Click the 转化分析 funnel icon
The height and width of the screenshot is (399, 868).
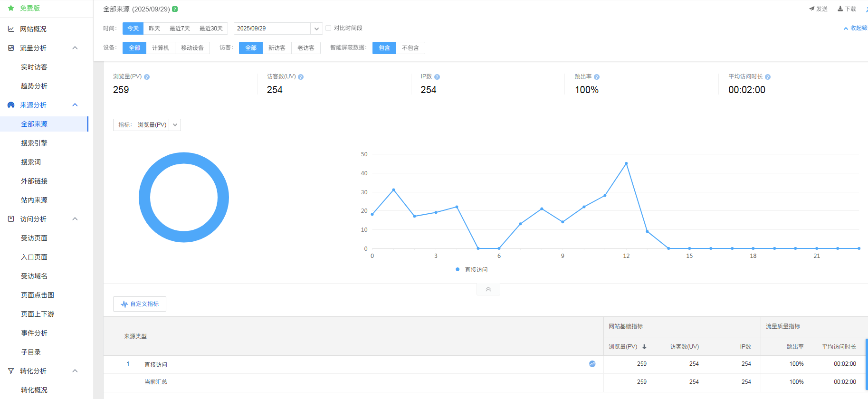click(x=11, y=371)
